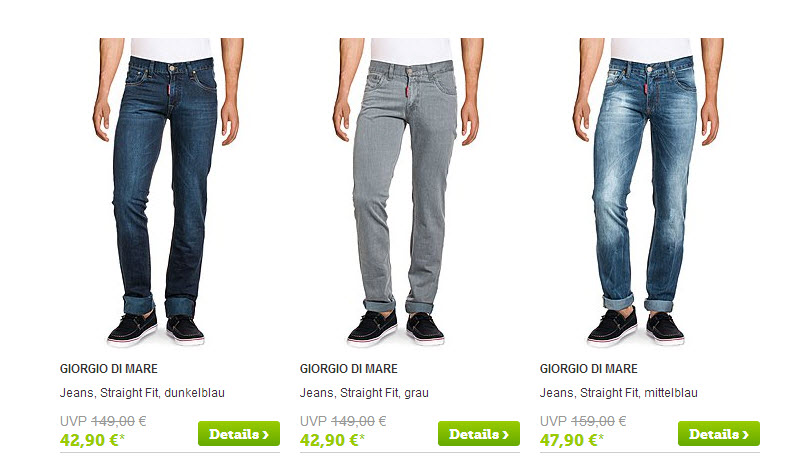Open the rightmost GIORGIO DI MARE brand link
Viewport: 805px width, 472px height.
coord(588,369)
